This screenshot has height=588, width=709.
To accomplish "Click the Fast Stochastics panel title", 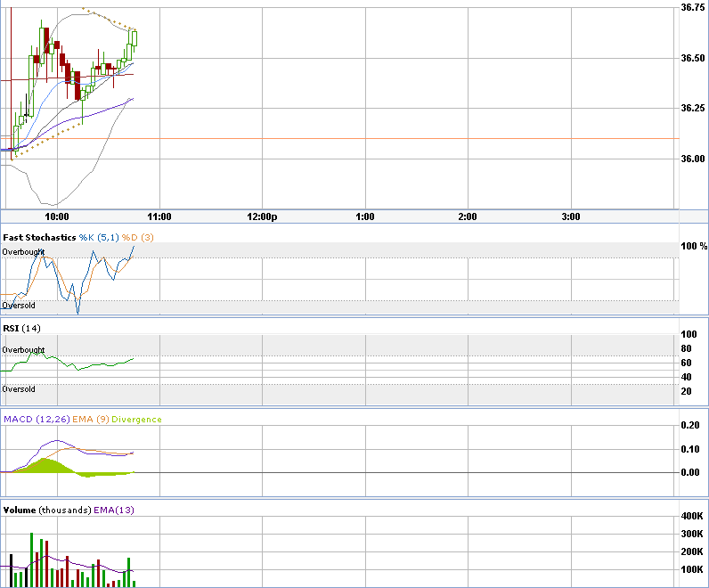I will [39, 238].
